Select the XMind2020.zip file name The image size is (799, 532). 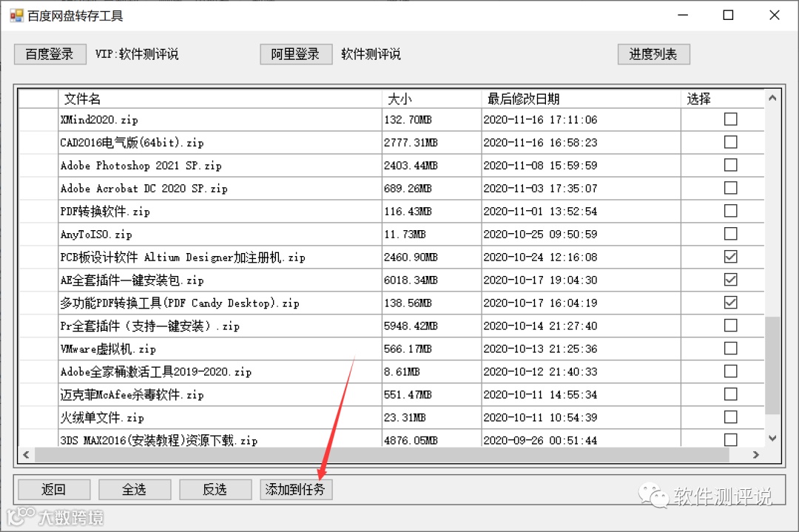(99, 120)
